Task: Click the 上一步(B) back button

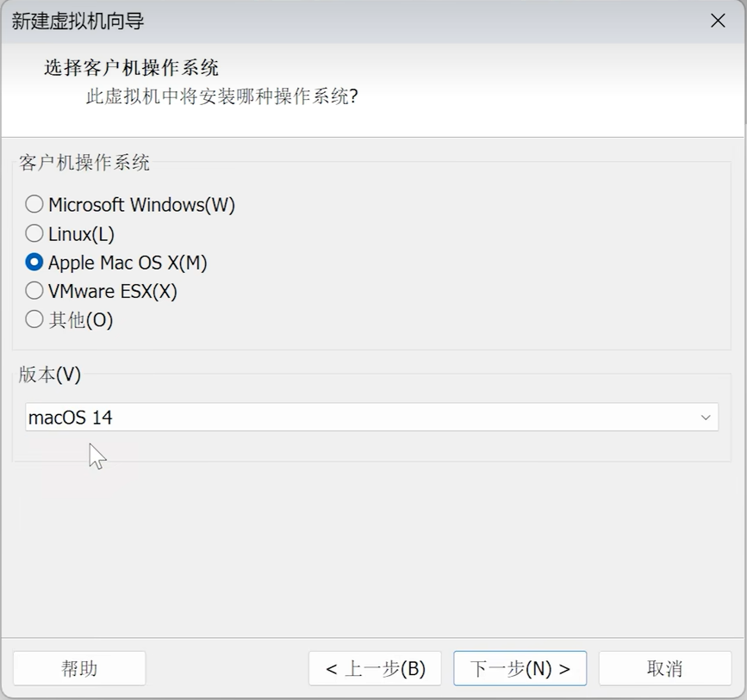Action: coord(375,667)
